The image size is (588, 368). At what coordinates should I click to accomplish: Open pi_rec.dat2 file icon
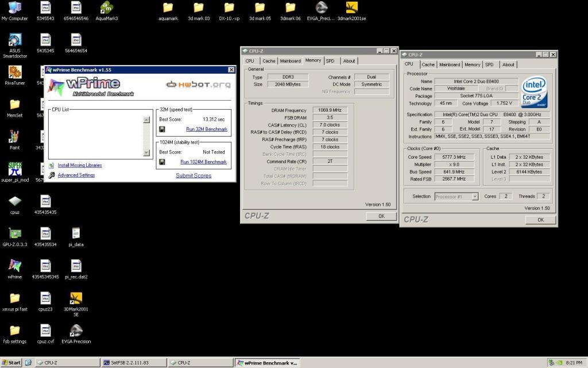(76, 269)
